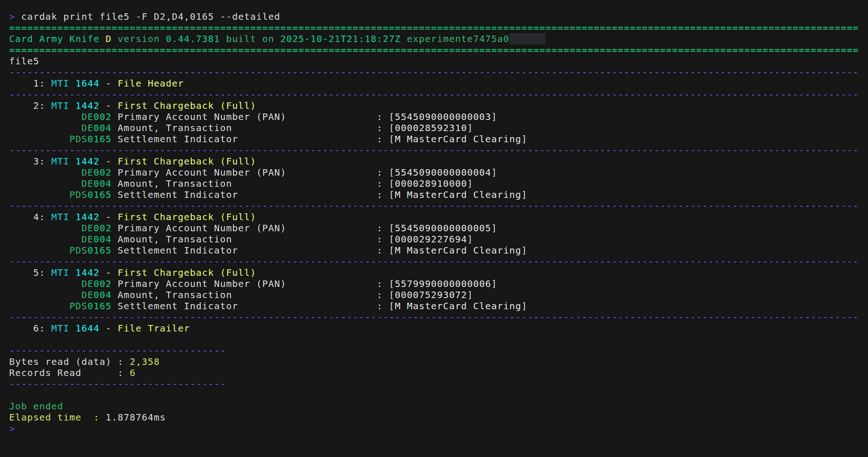
Task: Click the empty shell prompt at bottom
Action: 11,428
